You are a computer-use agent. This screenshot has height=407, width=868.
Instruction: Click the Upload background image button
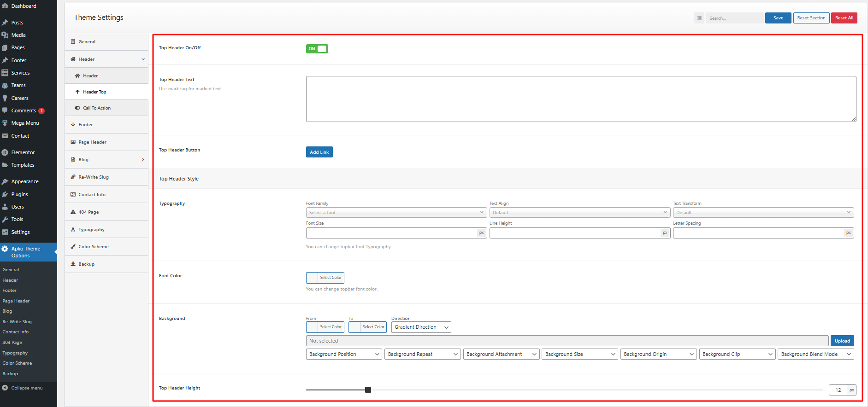coord(842,341)
